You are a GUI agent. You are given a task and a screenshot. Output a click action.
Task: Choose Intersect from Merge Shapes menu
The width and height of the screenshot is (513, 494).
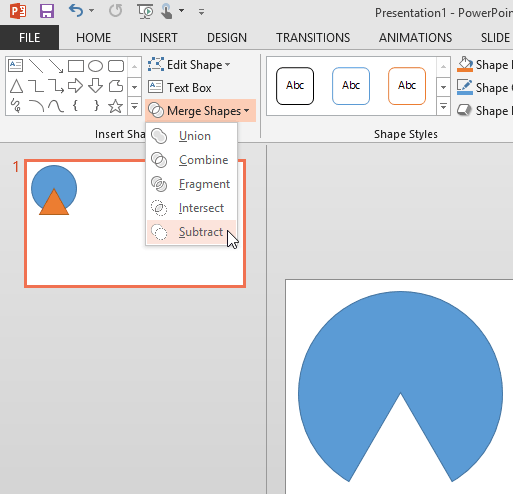[192, 208]
